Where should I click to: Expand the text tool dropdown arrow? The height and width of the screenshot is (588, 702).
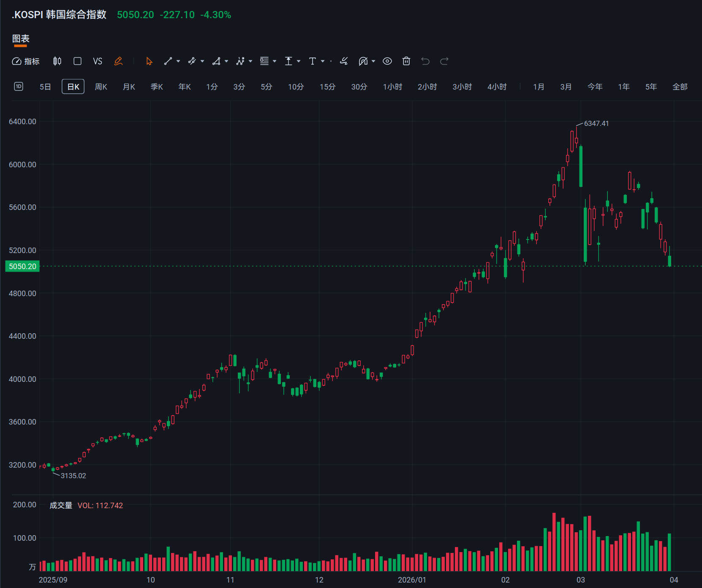coord(323,61)
